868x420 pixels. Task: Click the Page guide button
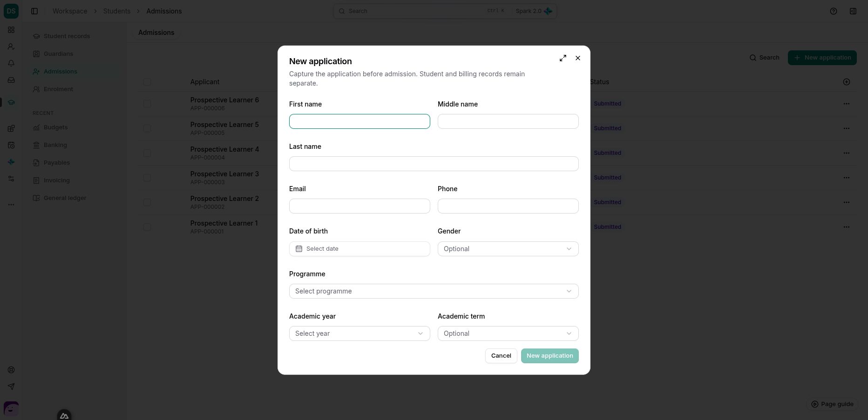(832, 404)
